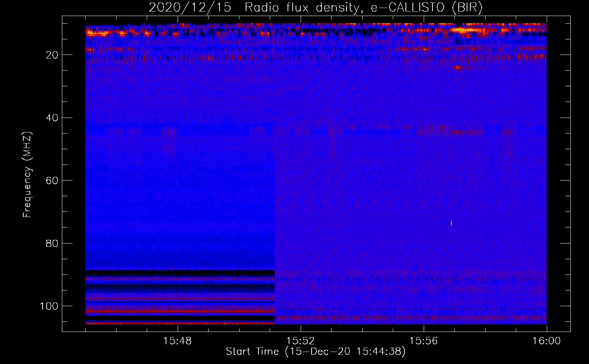The height and width of the screenshot is (364, 589).
Task: Click the 40 MHz frequency tick label
Action: tap(52, 118)
